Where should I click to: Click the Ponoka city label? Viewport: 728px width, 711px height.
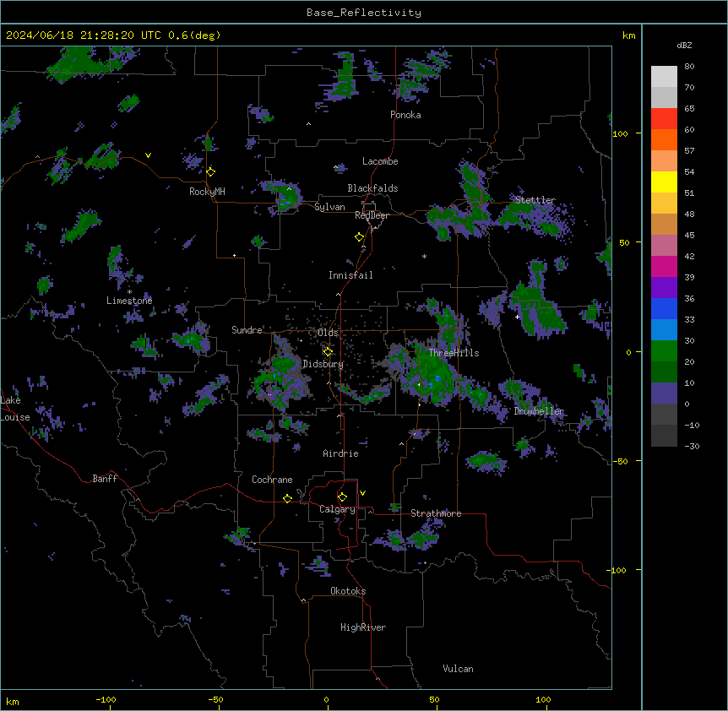[x=405, y=115]
